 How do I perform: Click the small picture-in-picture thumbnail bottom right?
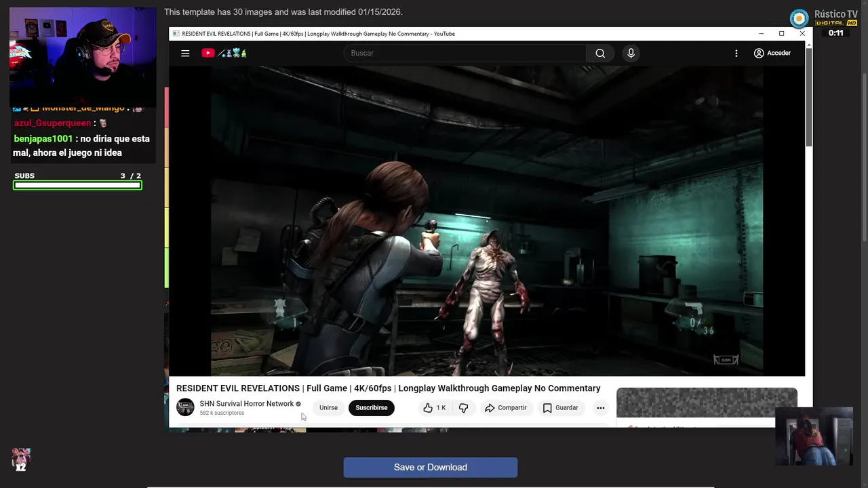click(x=814, y=436)
